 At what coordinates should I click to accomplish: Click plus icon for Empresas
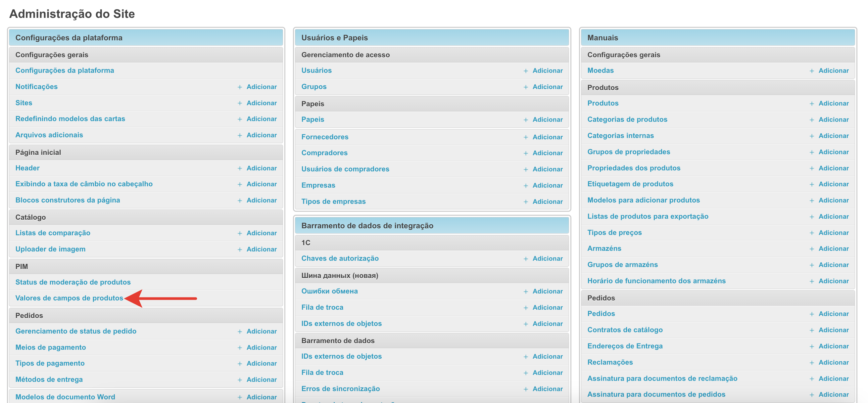pyautogui.click(x=526, y=186)
